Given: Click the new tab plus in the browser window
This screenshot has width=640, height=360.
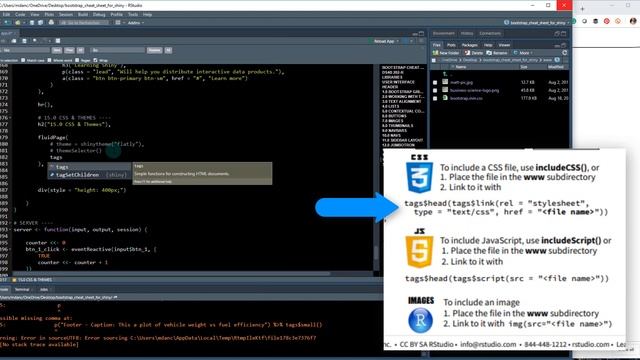Looking at the screenshot, I should click(582, 9).
